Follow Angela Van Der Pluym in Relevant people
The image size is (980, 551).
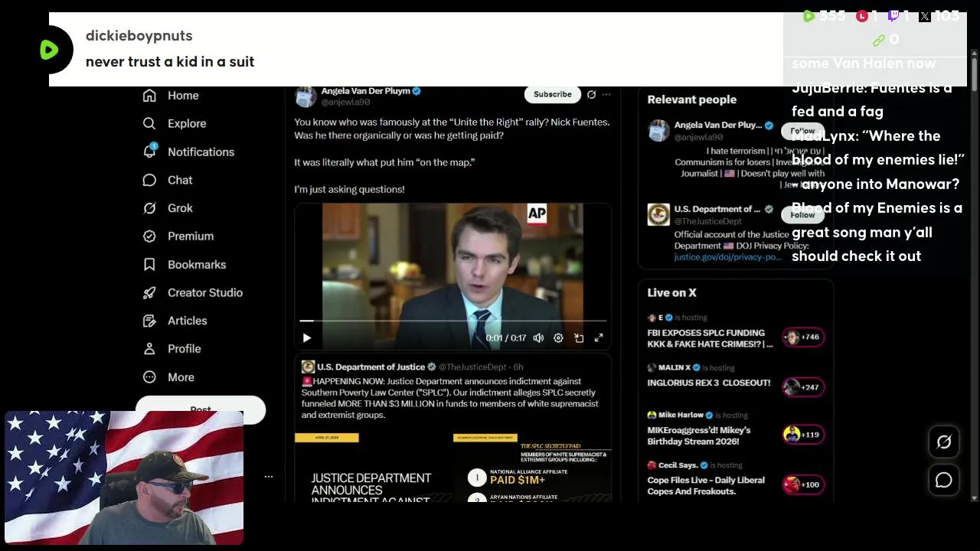(x=802, y=131)
